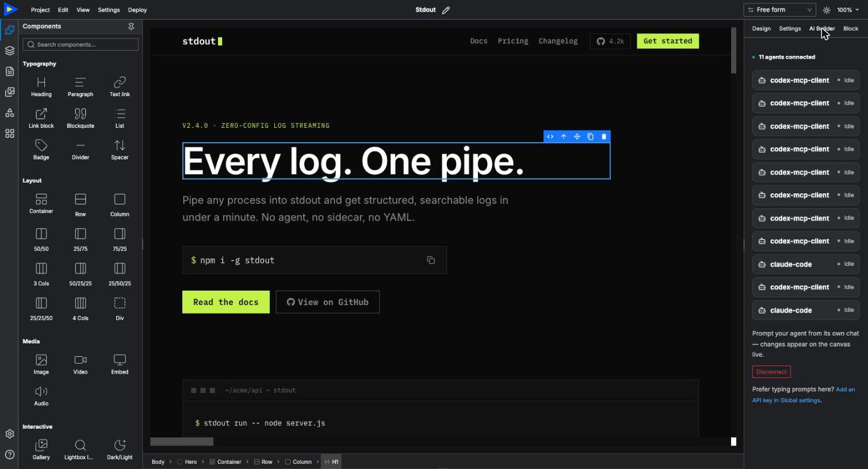Select the List component

120,119
